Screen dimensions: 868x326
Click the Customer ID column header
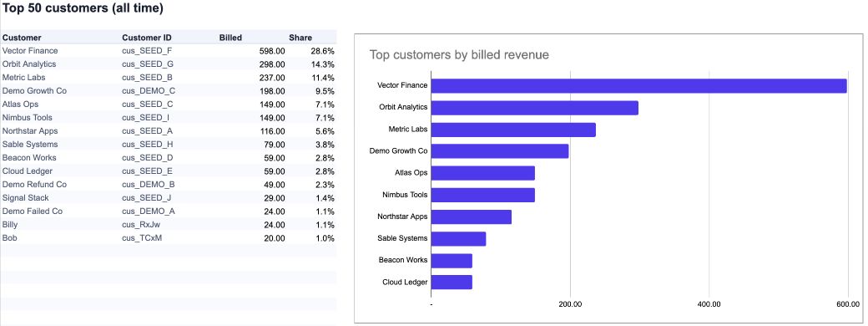coord(147,38)
